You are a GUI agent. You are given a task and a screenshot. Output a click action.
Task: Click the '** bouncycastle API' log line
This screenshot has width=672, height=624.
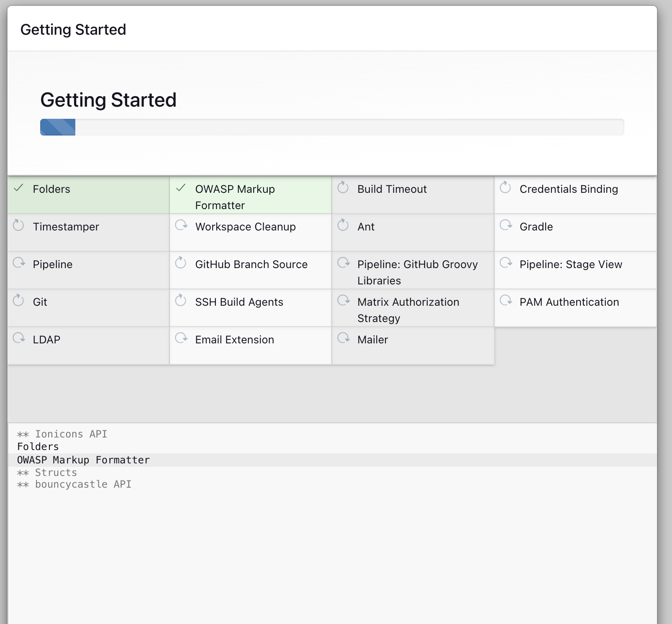[74, 484]
